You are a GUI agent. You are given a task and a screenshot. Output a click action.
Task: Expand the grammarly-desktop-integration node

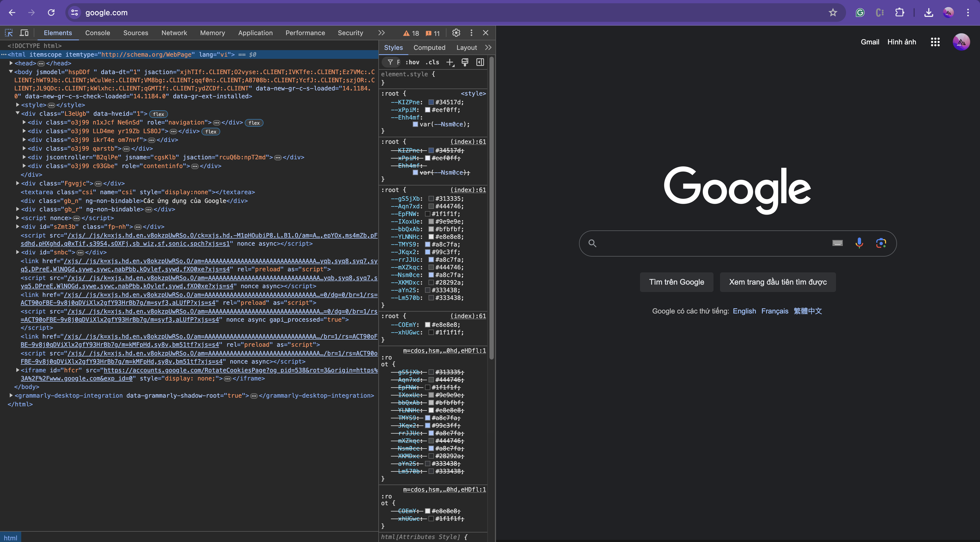click(x=11, y=395)
